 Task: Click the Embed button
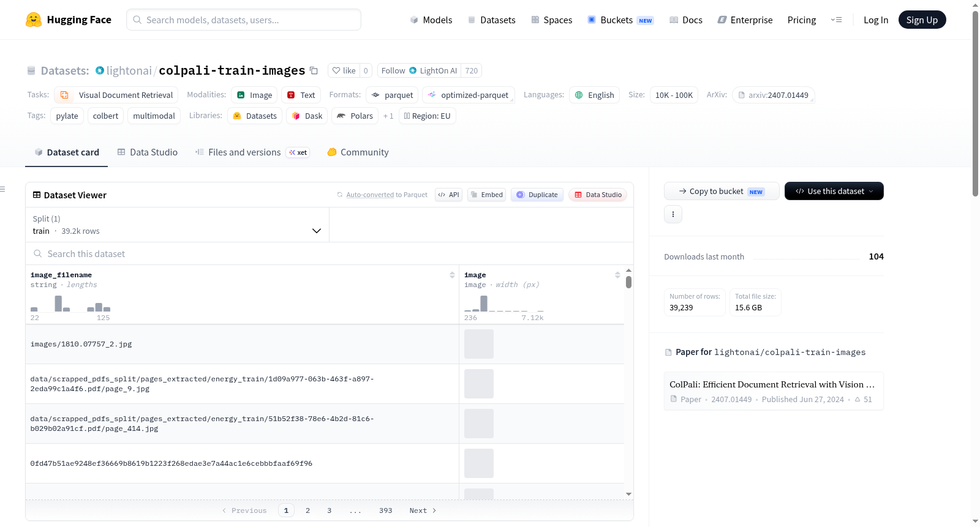click(x=486, y=195)
